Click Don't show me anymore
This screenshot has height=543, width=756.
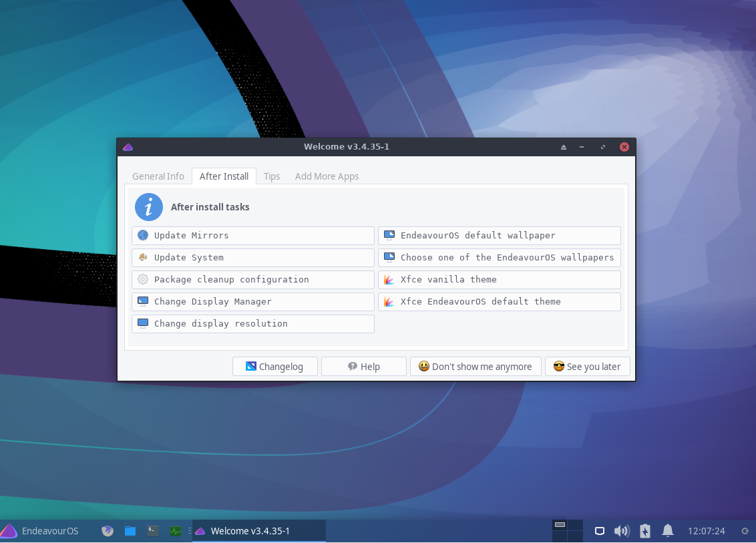[x=476, y=367]
